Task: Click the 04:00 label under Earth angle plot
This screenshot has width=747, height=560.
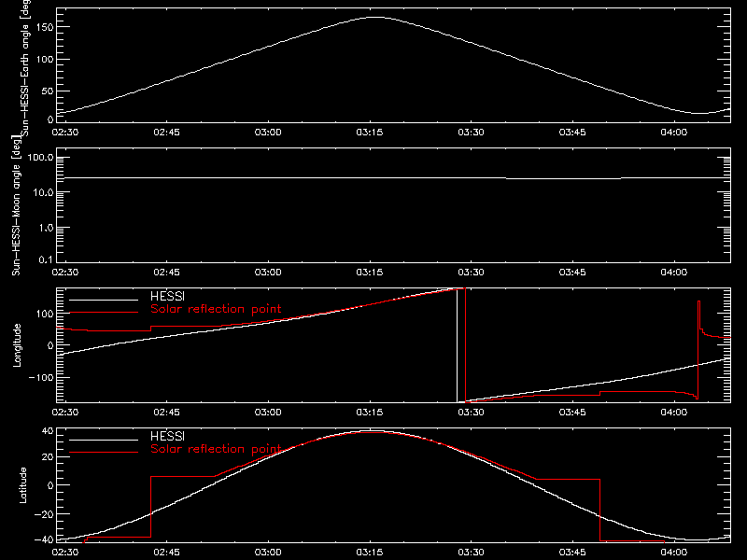Action: [x=674, y=132]
